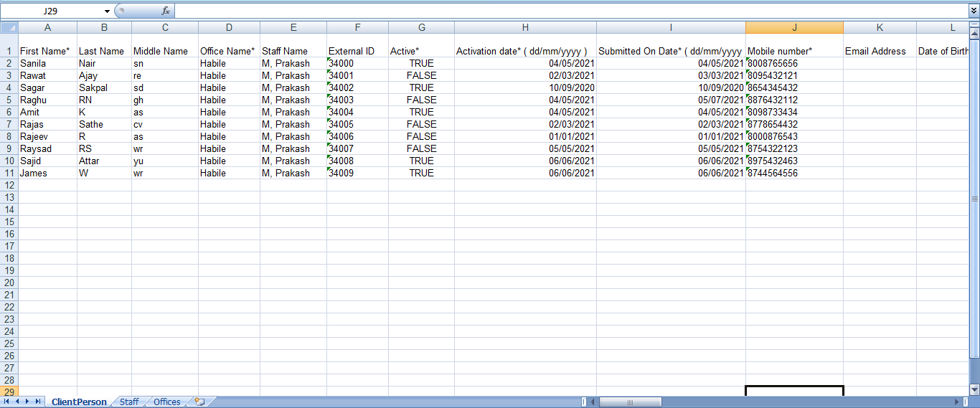Switch to the Offices sheet tab

point(167,402)
